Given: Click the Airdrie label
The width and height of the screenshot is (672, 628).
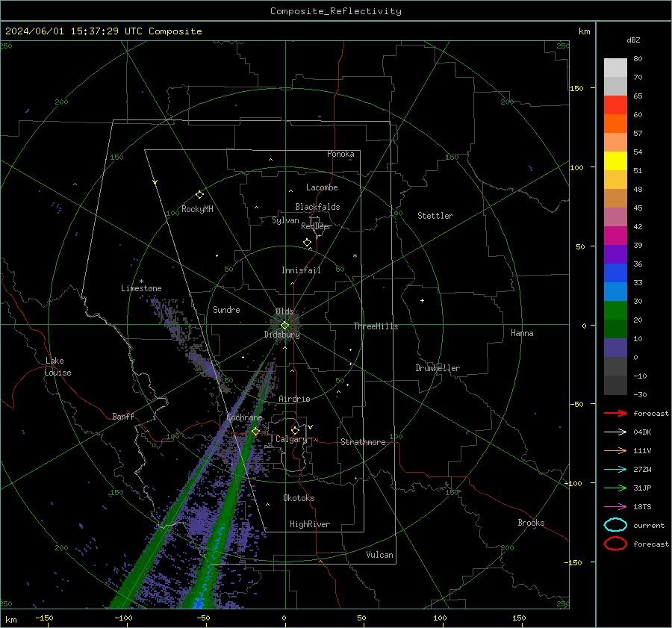Looking at the screenshot, I should click(294, 399).
